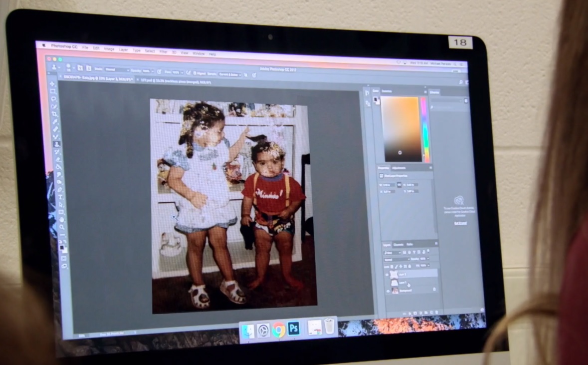588x365 pixels.
Task: Toggle visibility of the top layer
Action: (x=387, y=275)
